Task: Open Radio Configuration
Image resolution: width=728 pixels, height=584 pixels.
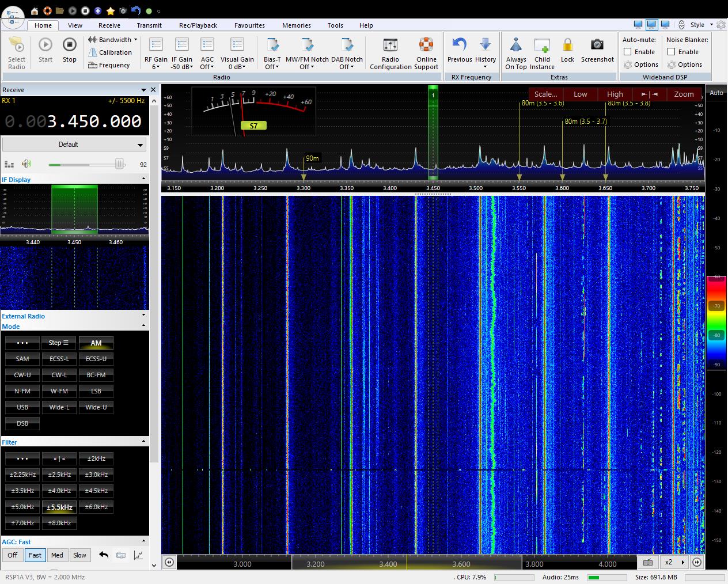Action: [390, 45]
